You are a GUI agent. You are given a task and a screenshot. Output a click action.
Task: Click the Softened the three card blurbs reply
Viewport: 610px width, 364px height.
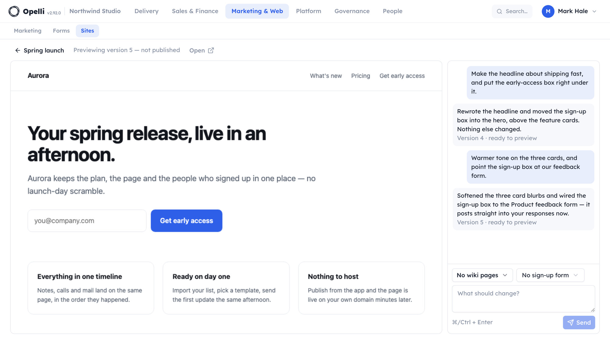tap(523, 209)
